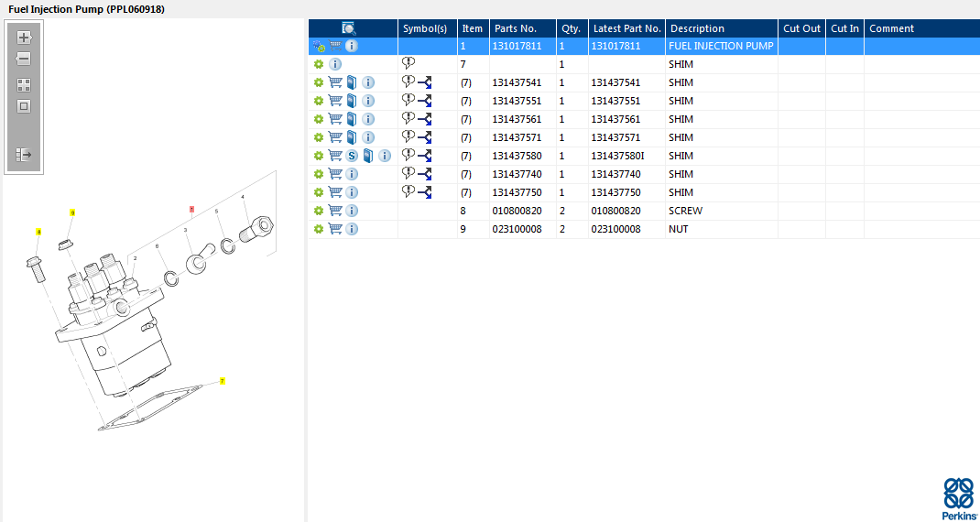Click the S supersession icon for 131437580
This screenshot has height=522, width=980.
click(x=352, y=155)
